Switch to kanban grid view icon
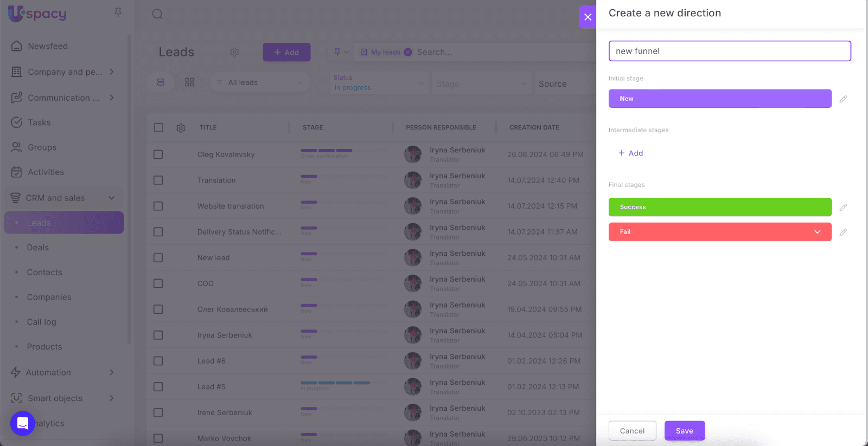 tap(189, 82)
